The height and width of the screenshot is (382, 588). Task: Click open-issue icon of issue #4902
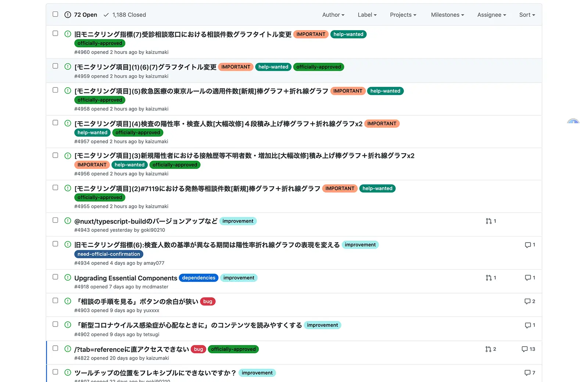click(68, 325)
